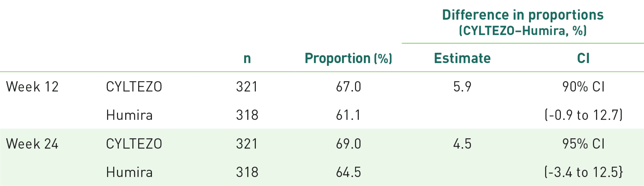Select the 69.0 proportion cell

click(348, 144)
